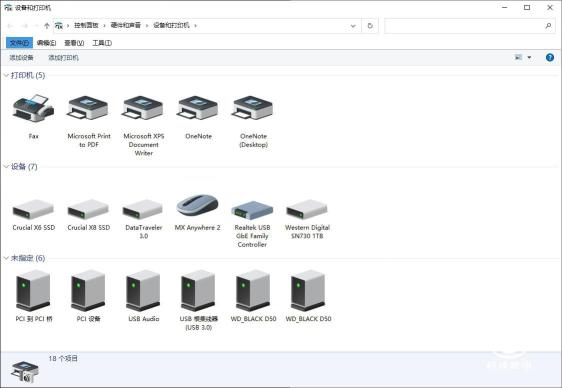
Task: Select the DataTraveler 3.0 device
Action: [x=143, y=209]
